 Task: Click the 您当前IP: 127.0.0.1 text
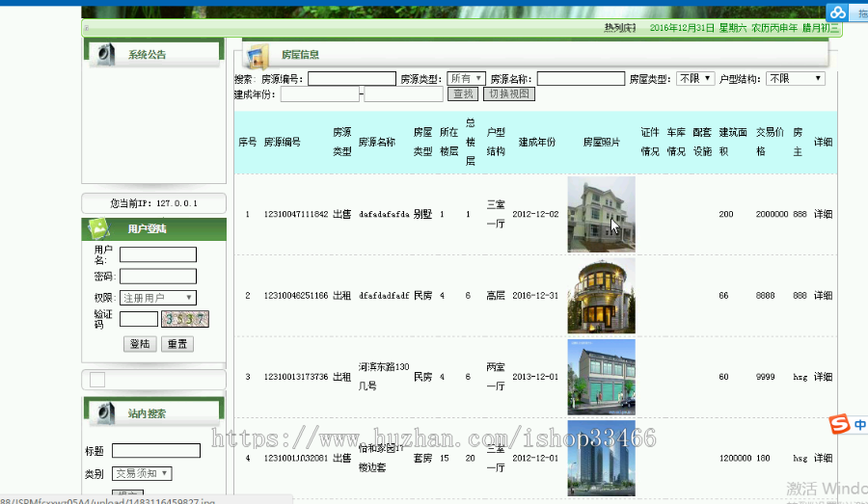154,203
